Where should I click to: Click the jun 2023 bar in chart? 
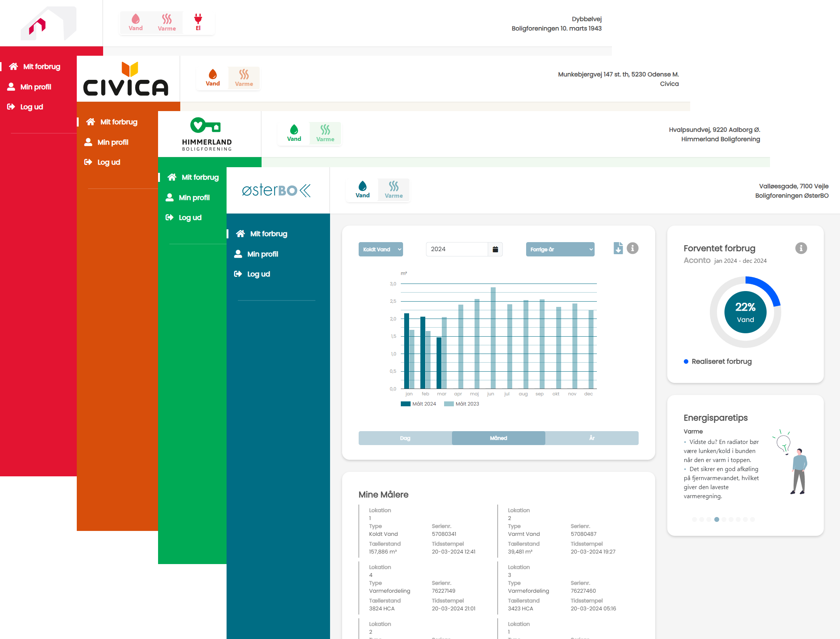pyautogui.click(x=493, y=338)
